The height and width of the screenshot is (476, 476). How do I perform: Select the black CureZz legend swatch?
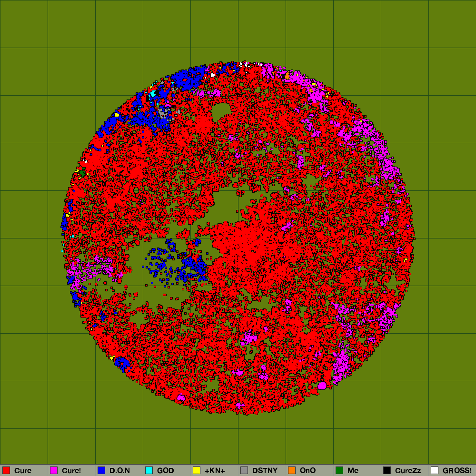387,470
